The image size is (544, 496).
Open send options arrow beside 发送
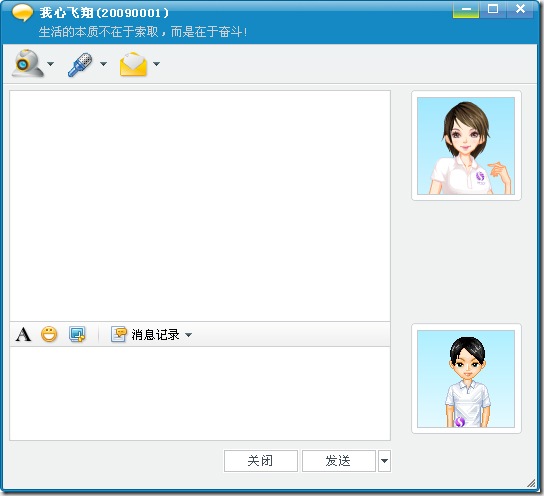click(x=384, y=461)
